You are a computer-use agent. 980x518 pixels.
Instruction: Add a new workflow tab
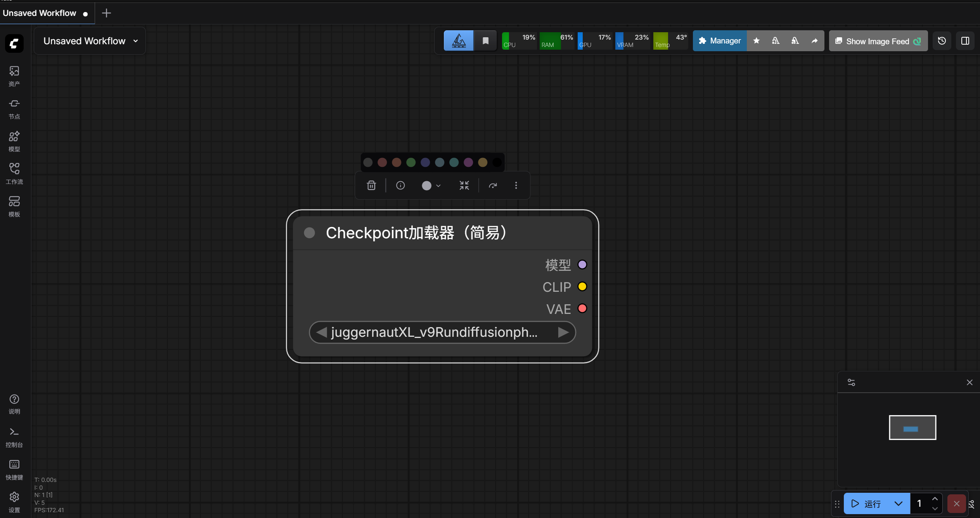click(x=106, y=13)
